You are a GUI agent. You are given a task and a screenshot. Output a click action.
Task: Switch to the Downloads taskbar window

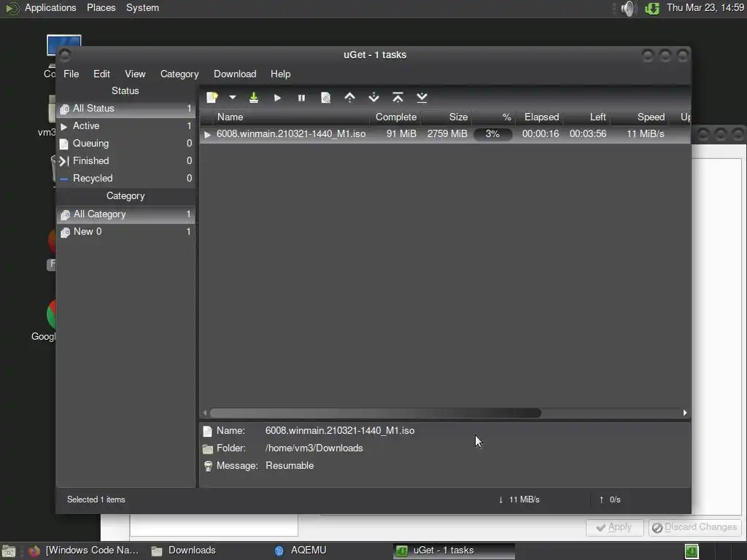183,551
